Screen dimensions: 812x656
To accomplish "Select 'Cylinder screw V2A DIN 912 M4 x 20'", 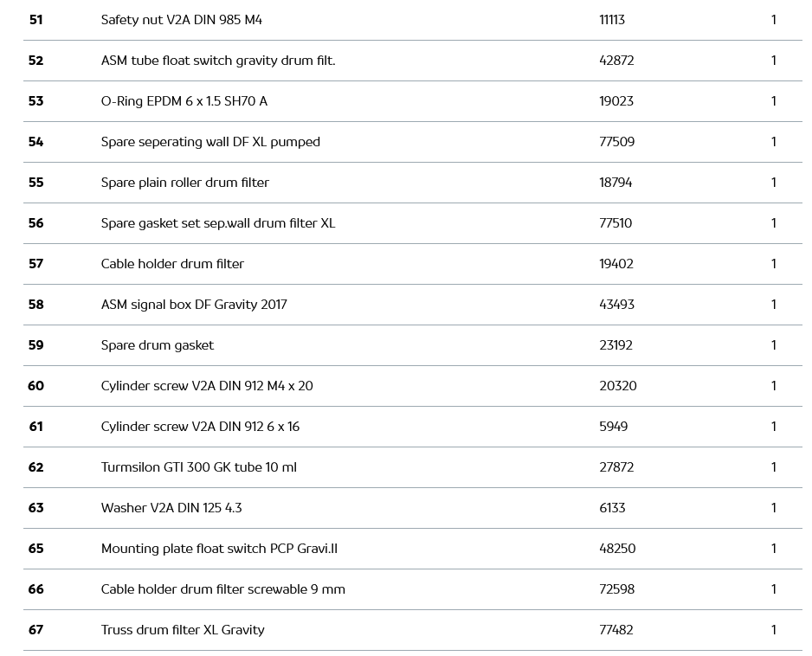I will coord(207,386).
